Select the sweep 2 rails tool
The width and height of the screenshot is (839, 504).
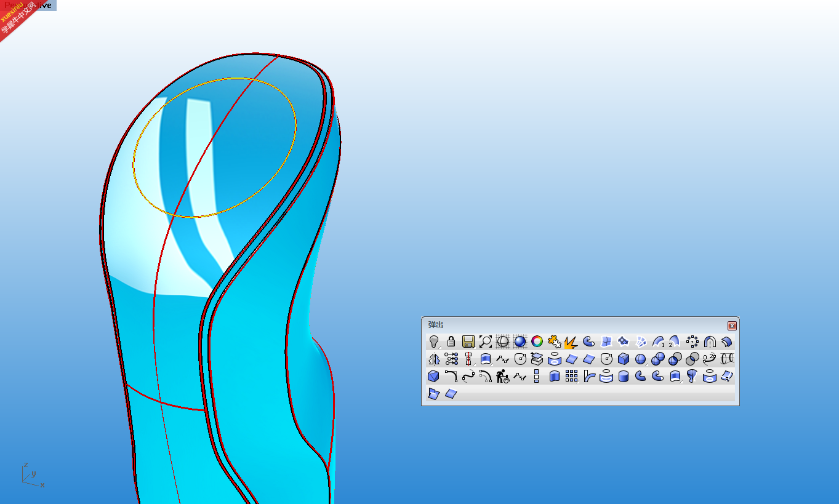click(x=675, y=342)
